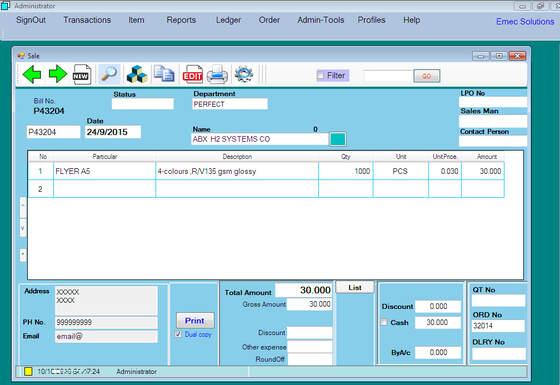Open the Item menu
Viewport: 560px width, 385px height.
click(x=136, y=20)
